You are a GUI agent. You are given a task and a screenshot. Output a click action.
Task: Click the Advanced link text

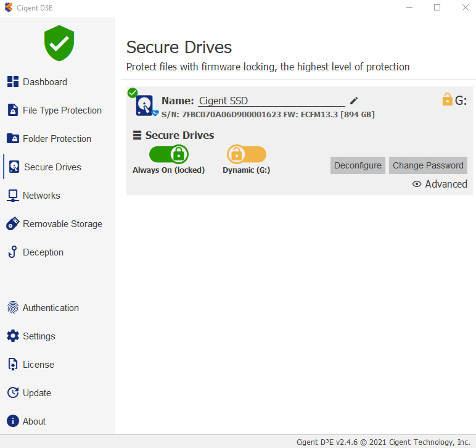(446, 184)
